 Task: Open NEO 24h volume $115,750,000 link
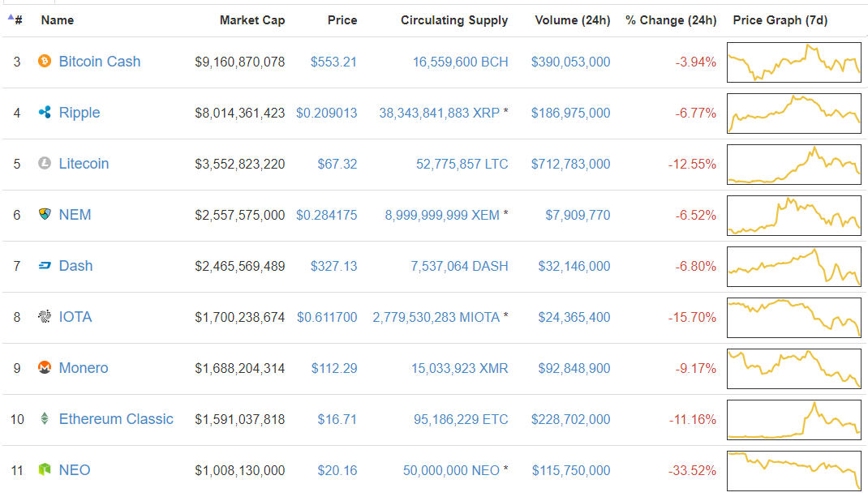click(x=571, y=470)
